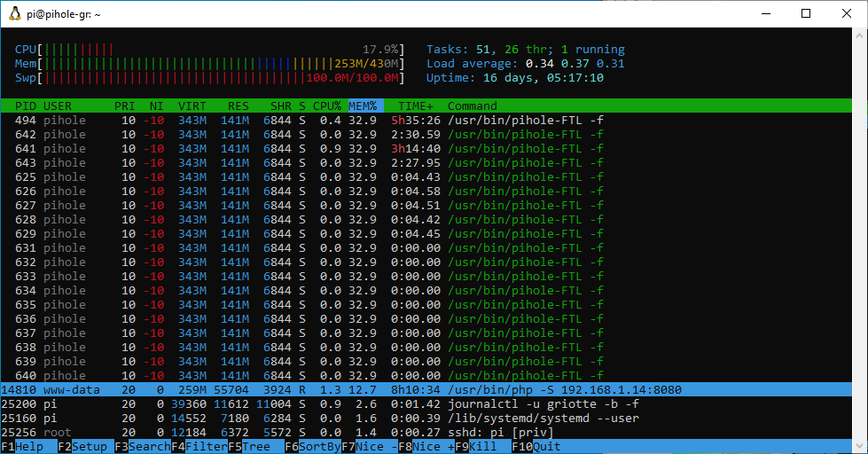
Task: Select process row with PID 629
Action: [x=426, y=233]
